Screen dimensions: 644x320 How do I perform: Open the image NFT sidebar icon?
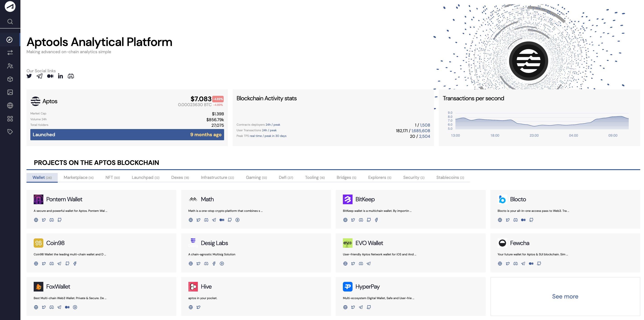coord(10,92)
